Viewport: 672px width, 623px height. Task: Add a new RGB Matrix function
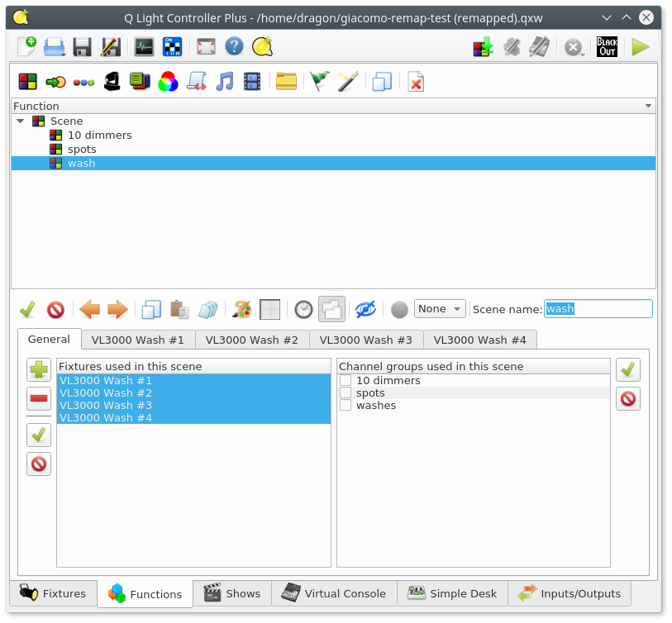(x=168, y=82)
